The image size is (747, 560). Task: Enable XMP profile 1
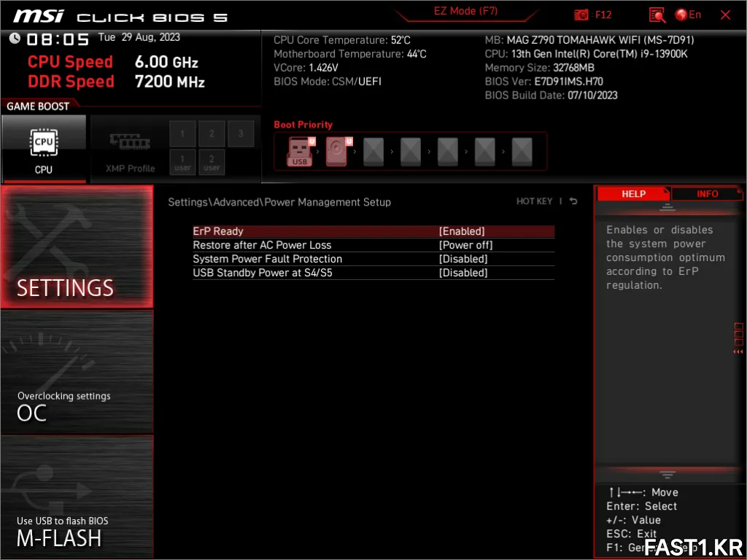click(x=182, y=133)
